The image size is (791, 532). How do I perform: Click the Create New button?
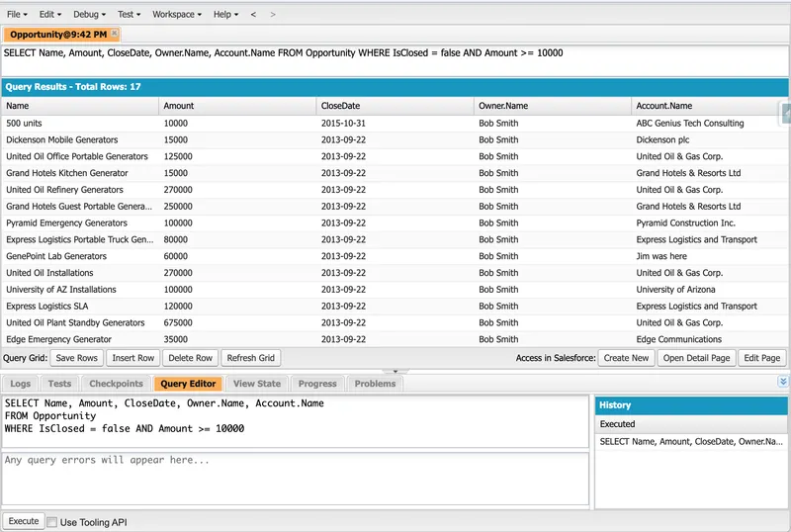626,358
